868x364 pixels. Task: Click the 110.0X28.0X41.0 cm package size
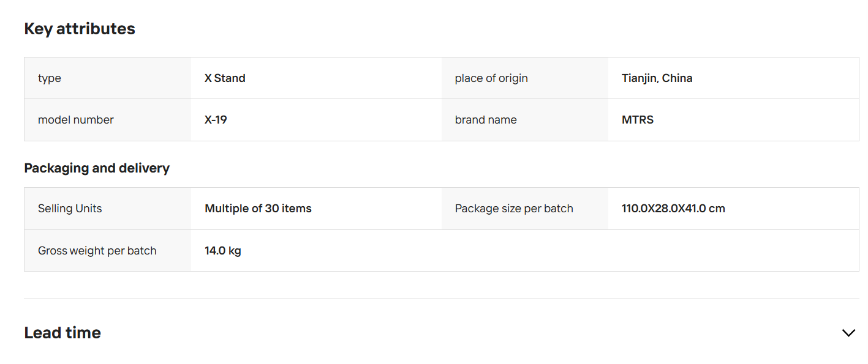click(x=673, y=209)
